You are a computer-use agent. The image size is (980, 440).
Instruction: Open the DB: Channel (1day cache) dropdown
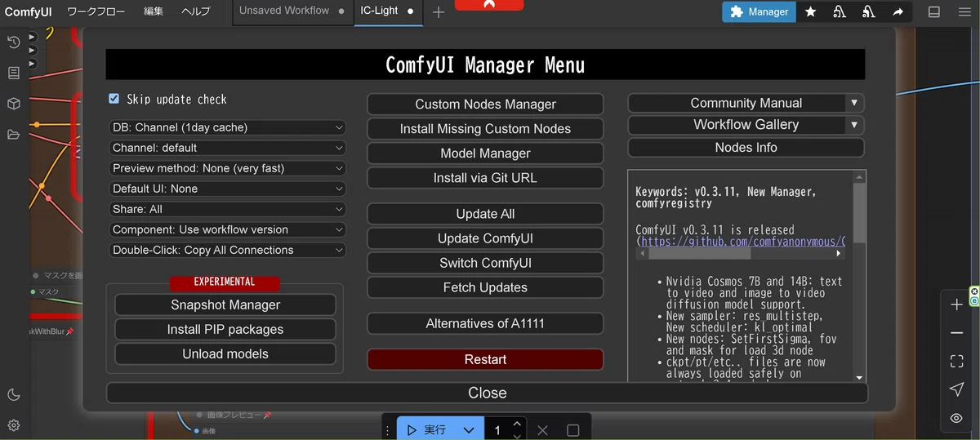228,127
